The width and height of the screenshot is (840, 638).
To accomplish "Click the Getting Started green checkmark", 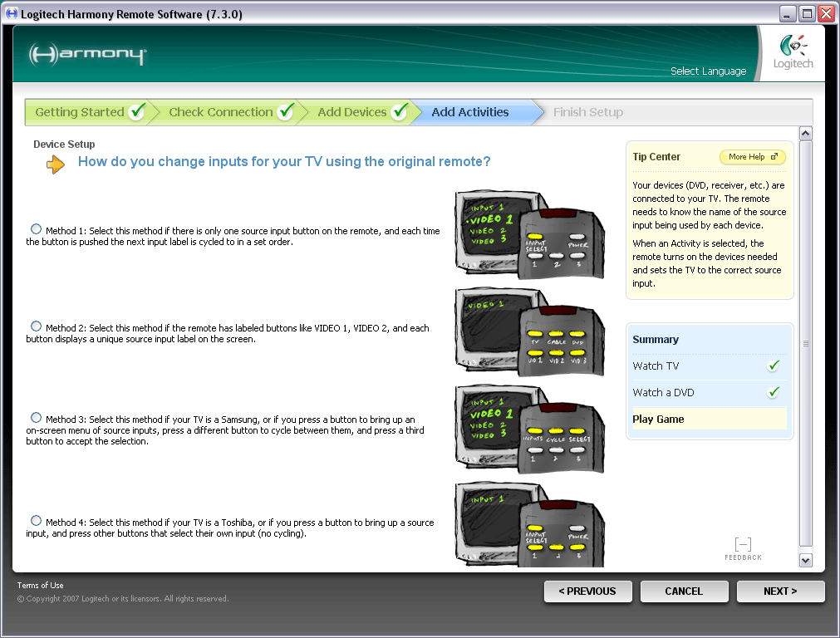I will point(137,110).
